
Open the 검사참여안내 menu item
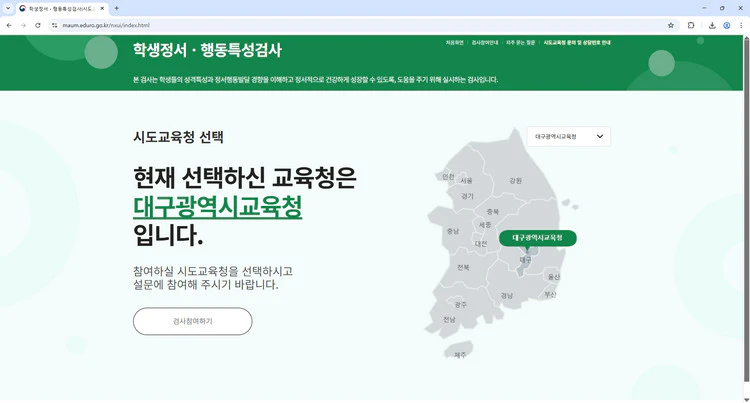(x=484, y=43)
